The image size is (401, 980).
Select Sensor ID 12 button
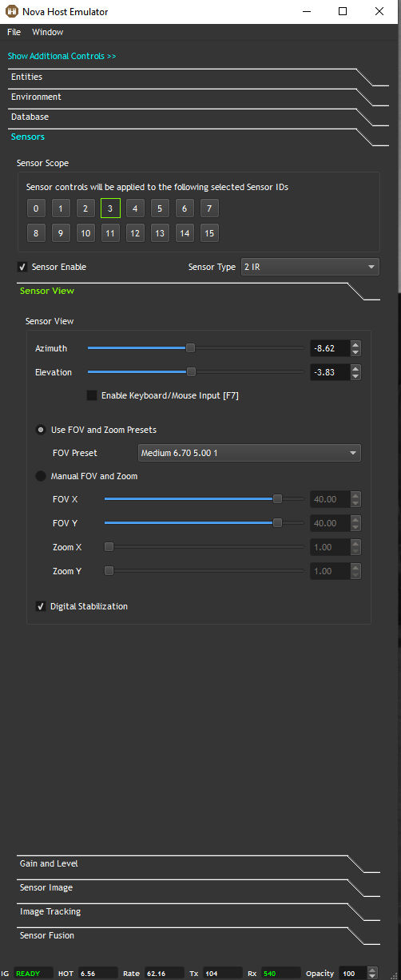135,233
